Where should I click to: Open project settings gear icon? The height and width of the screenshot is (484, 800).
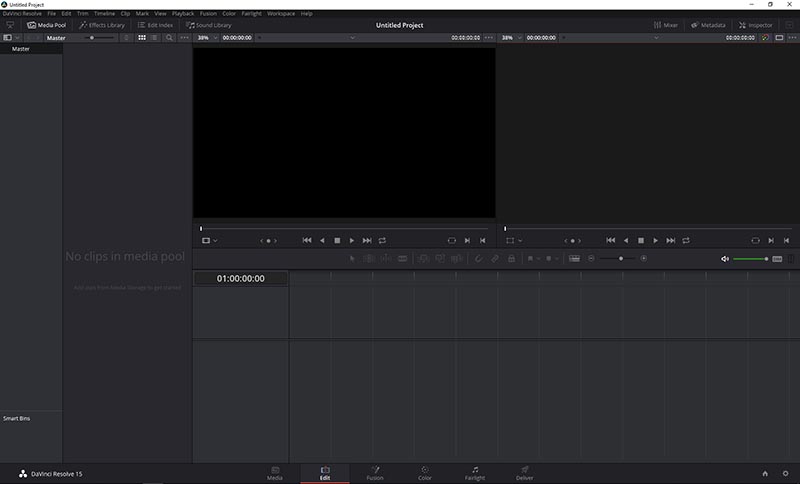(x=785, y=474)
